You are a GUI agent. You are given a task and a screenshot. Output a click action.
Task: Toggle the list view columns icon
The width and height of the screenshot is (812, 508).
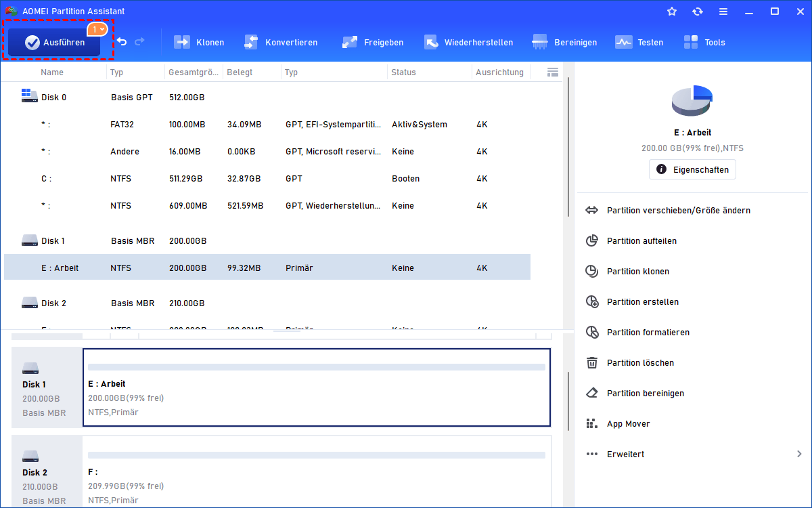552,72
